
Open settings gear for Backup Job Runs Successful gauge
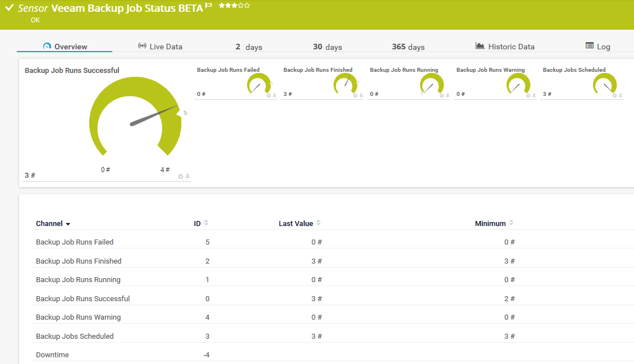point(180,176)
